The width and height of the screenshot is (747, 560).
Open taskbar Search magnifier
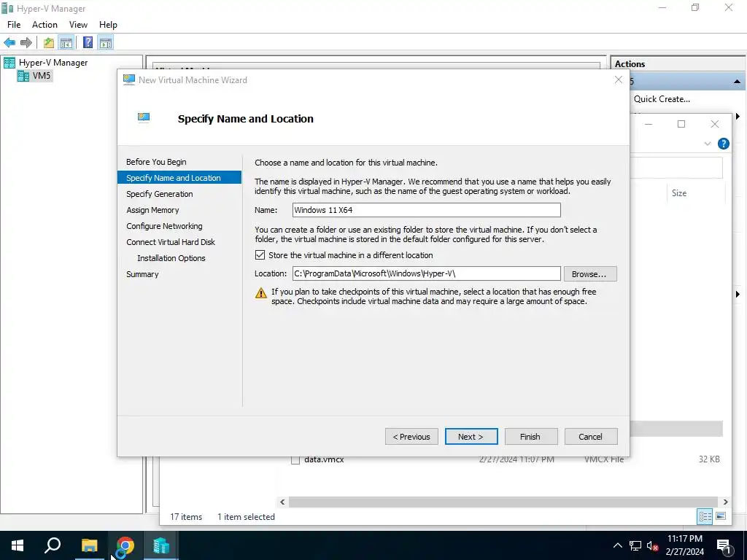[x=53, y=545]
